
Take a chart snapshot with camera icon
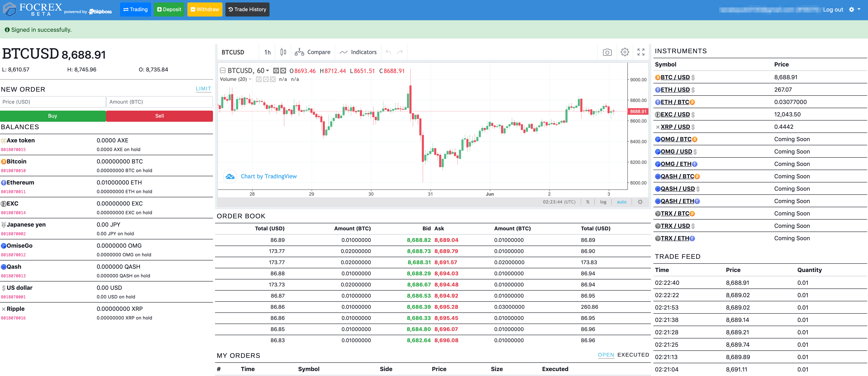607,52
